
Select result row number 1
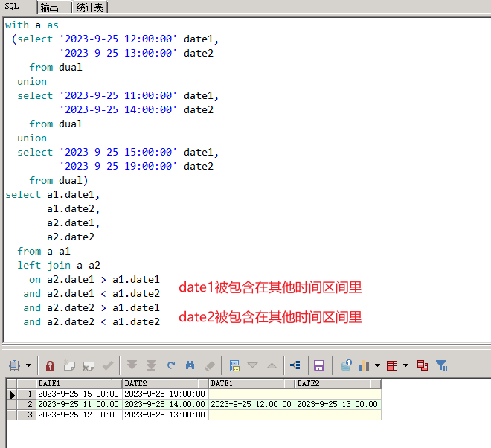(x=27, y=394)
